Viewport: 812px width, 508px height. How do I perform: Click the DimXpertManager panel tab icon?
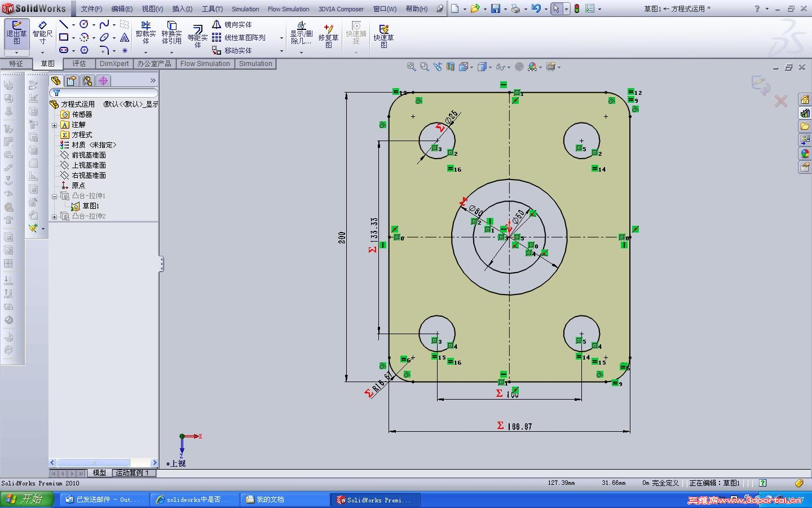click(103, 81)
